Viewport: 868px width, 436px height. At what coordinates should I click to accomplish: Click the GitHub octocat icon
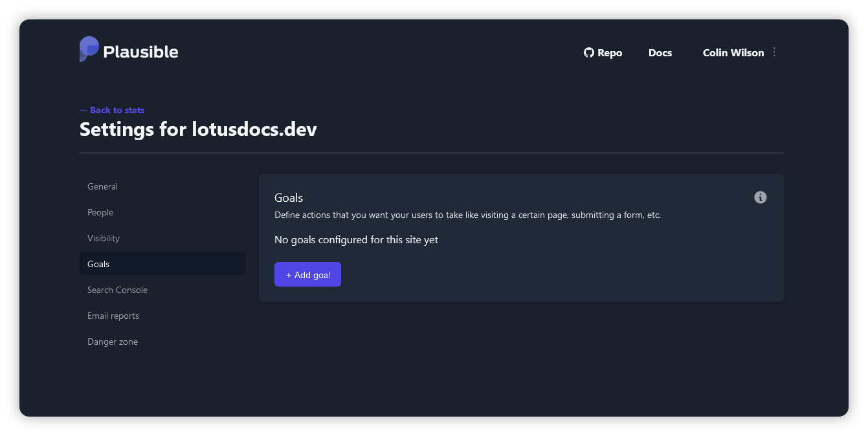588,53
